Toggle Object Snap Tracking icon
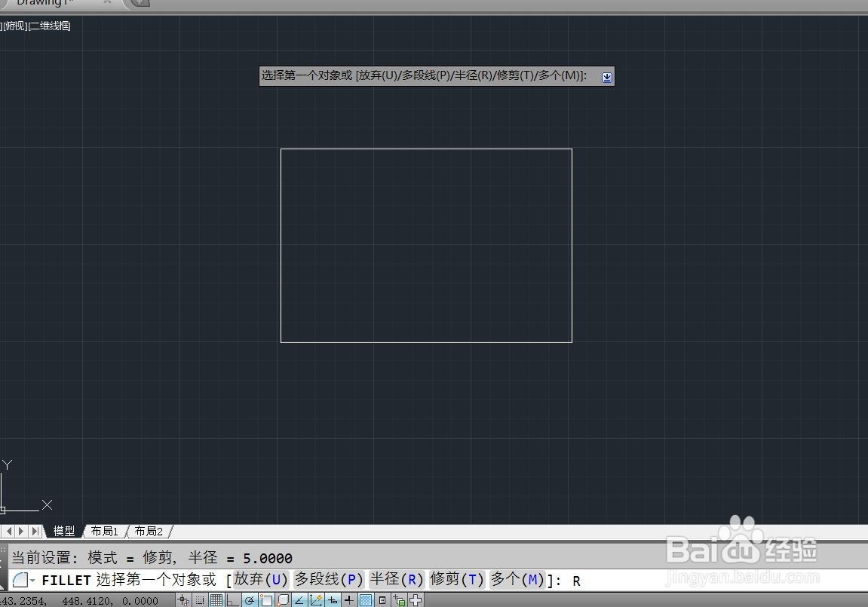Viewport: 868px width, 607px height. pyautogui.click(x=299, y=599)
